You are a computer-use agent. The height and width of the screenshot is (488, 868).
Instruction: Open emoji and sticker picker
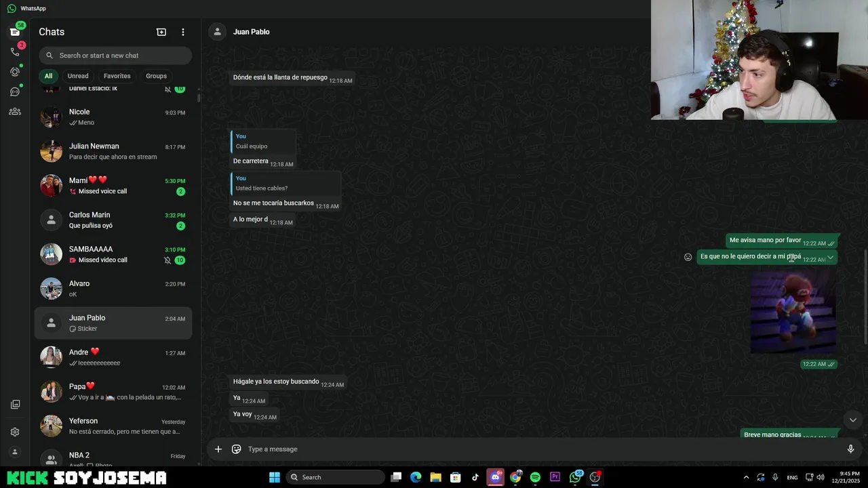pos(236,449)
